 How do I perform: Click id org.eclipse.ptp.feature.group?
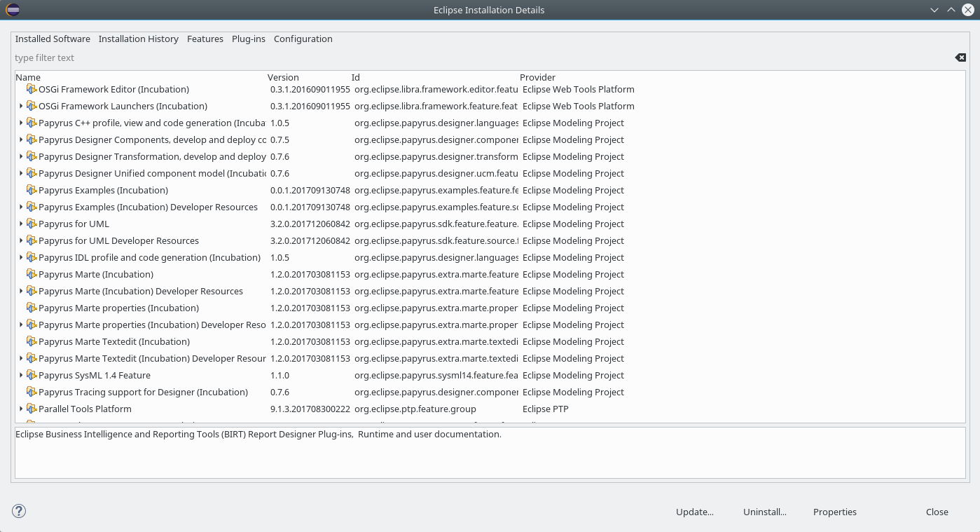(415, 409)
